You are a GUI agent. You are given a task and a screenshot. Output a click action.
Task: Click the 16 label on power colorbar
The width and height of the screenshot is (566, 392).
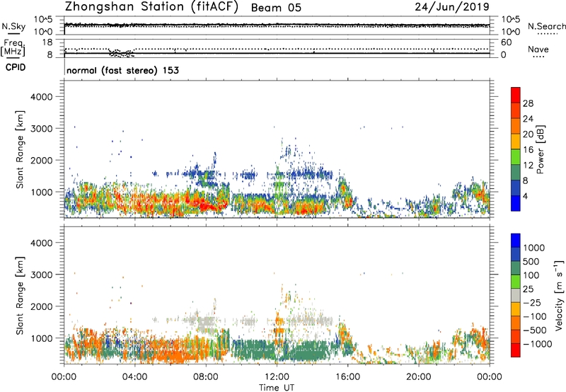(x=528, y=150)
